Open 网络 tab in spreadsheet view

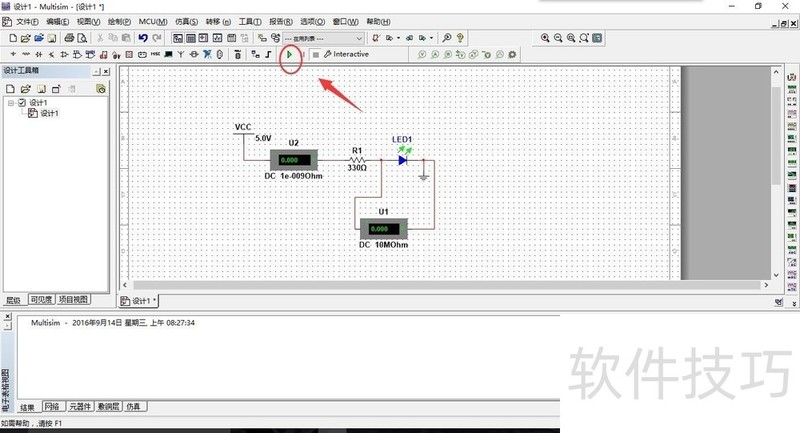52,406
